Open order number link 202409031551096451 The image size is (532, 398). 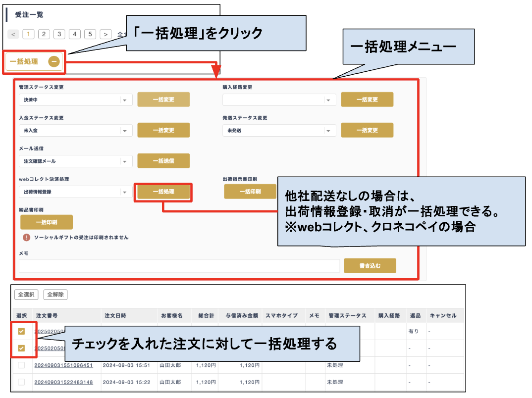coord(63,365)
